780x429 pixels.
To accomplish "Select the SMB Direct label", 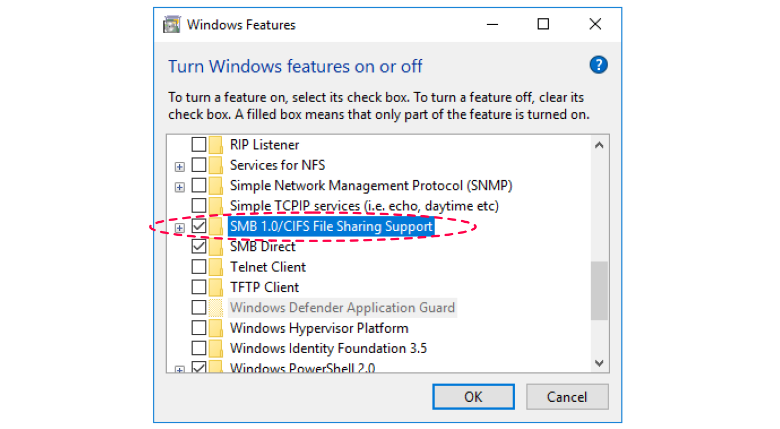I will click(x=263, y=247).
